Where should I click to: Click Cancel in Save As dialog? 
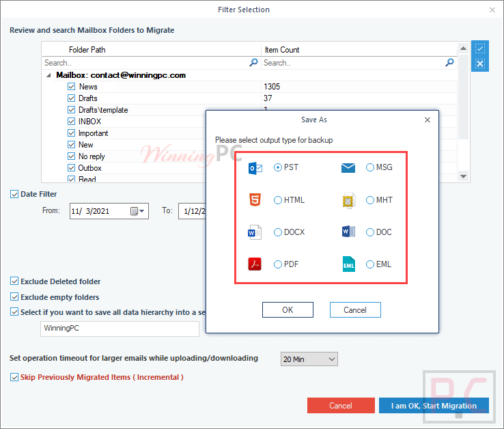tap(355, 309)
